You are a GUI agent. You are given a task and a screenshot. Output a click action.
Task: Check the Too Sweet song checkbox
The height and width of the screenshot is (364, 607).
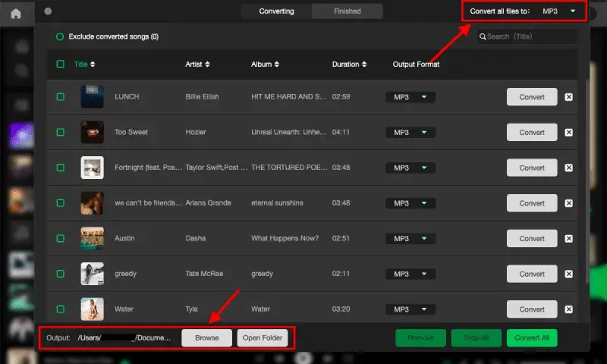[x=61, y=132]
